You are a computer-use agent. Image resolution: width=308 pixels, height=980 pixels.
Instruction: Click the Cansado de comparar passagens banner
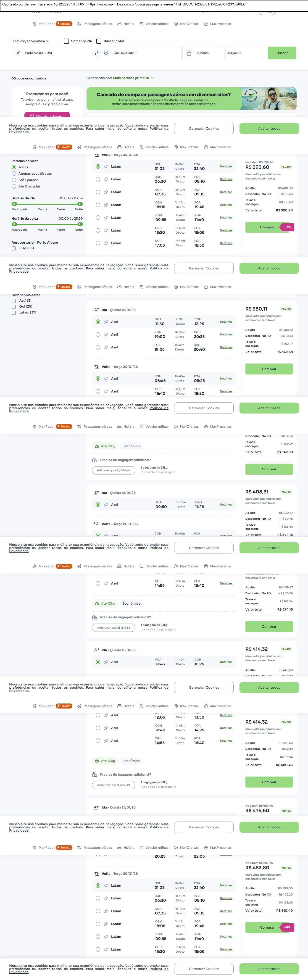tap(163, 99)
